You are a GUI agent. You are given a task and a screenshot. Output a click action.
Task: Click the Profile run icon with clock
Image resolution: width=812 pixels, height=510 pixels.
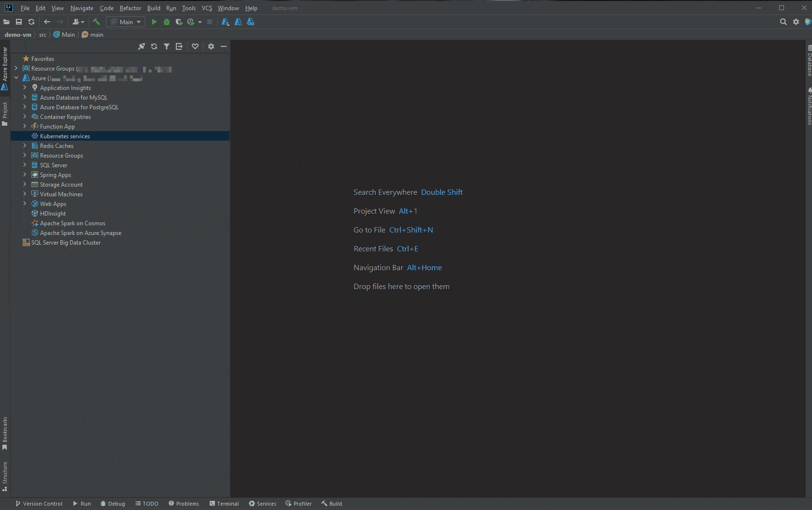[x=191, y=22]
